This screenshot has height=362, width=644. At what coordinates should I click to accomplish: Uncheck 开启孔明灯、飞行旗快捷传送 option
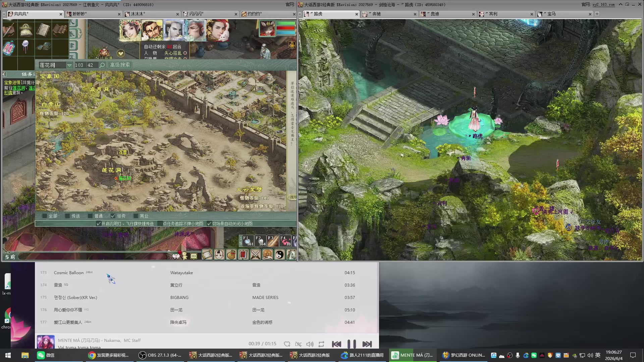pos(98,224)
